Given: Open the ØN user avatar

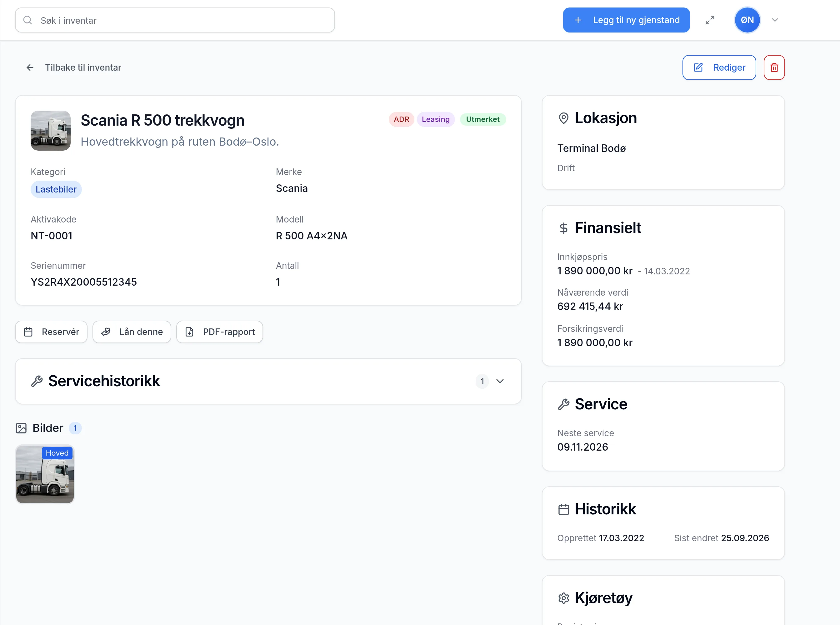Looking at the screenshot, I should tap(747, 20).
